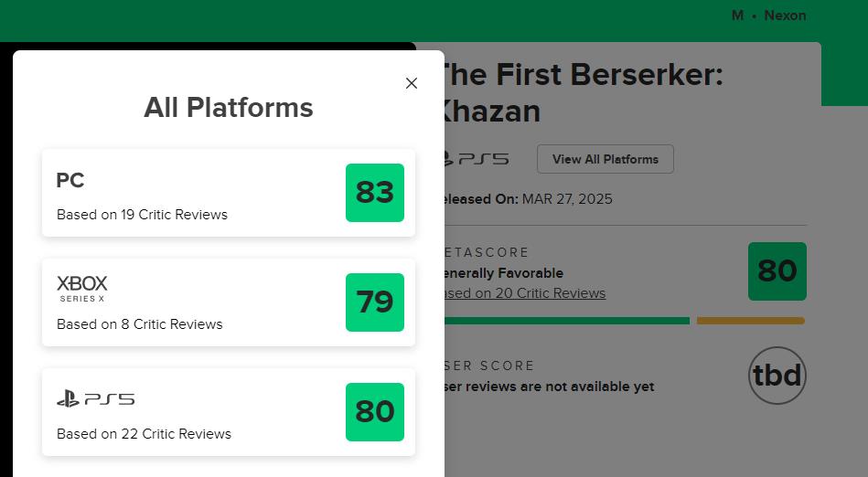This screenshot has width=868, height=477.
Task: Select Based on 22 Critic Reviews text
Action: pos(144,434)
